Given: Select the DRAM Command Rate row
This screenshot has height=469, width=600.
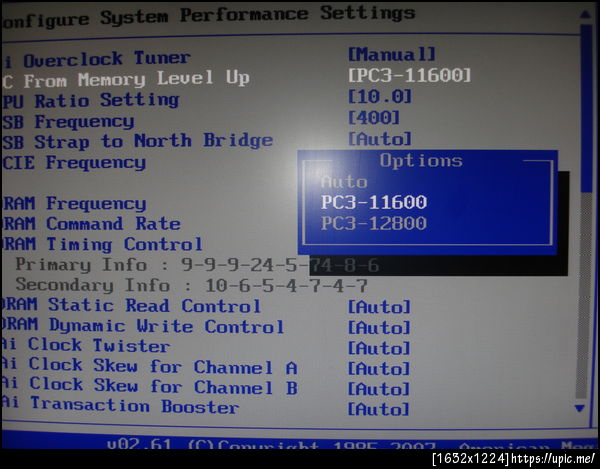Looking at the screenshot, I should [x=91, y=224].
